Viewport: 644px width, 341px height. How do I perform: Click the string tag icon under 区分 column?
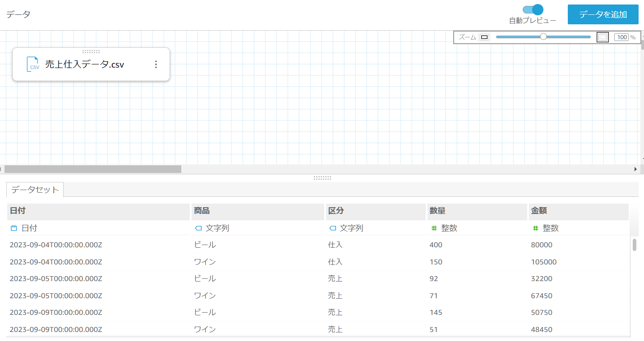332,228
